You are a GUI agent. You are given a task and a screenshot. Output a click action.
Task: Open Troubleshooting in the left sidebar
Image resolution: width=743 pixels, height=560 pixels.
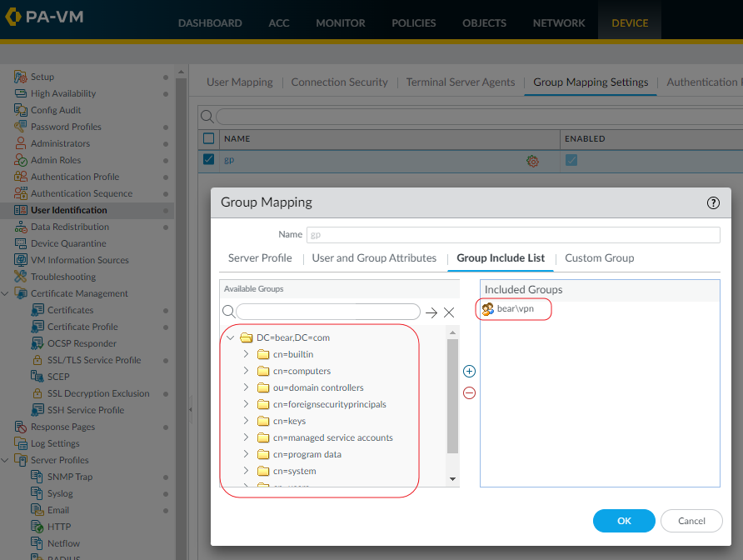point(63,277)
